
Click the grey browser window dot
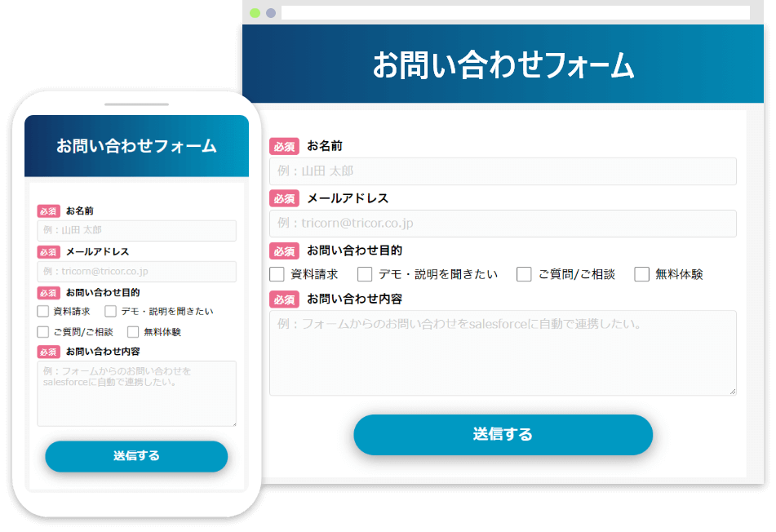tap(269, 13)
